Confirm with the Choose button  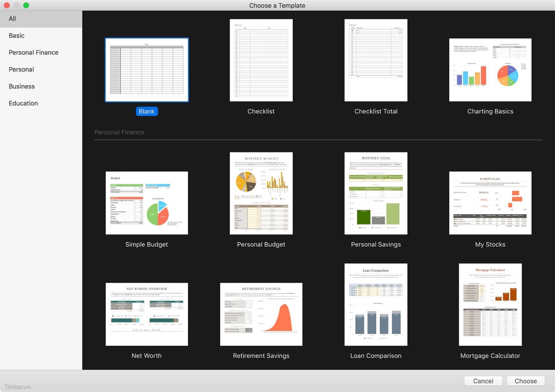pyautogui.click(x=526, y=381)
